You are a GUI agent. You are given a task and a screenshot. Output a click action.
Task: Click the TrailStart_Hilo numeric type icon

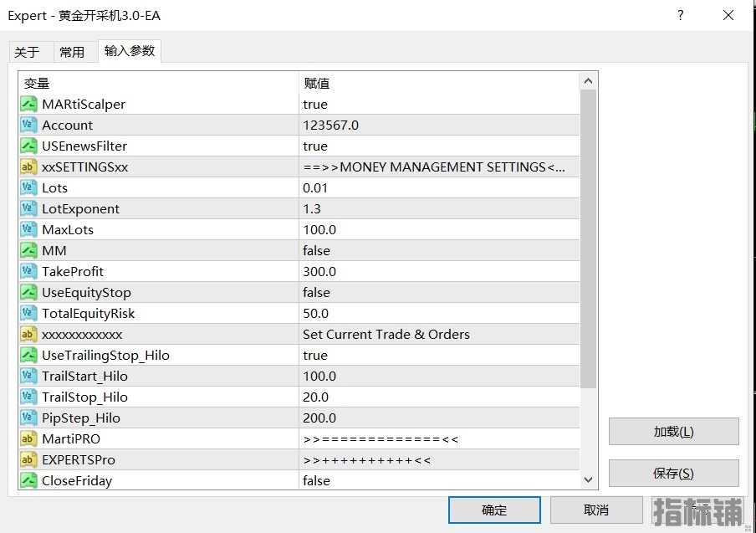pyautogui.click(x=28, y=377)
